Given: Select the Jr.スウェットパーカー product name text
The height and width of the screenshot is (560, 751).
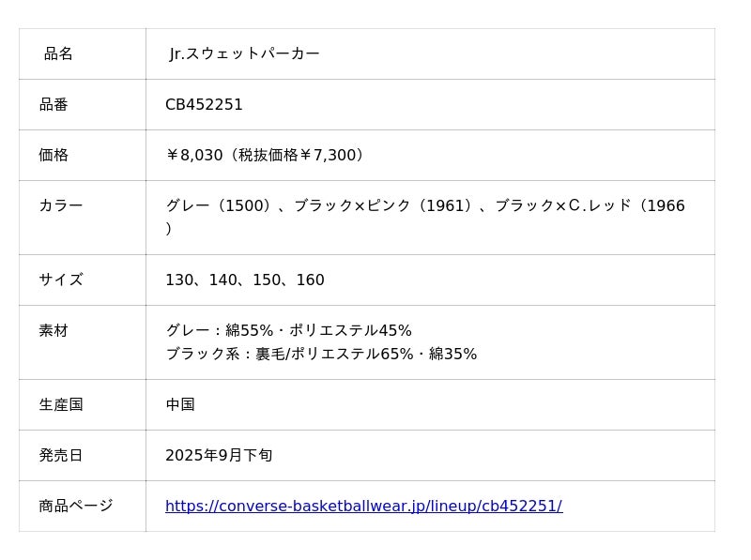Looking at the screenshot, I should click(x=244, y=54).
